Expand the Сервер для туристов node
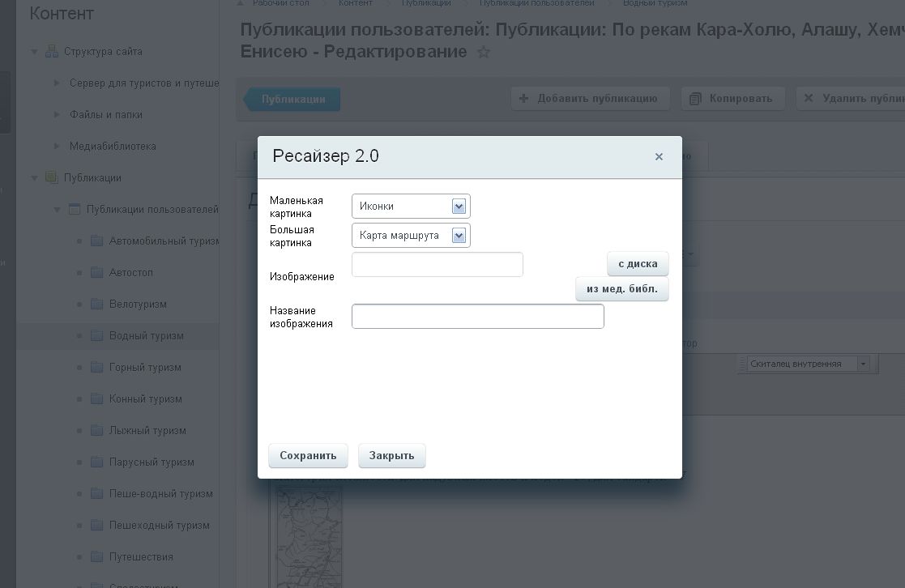 [57, 83]
